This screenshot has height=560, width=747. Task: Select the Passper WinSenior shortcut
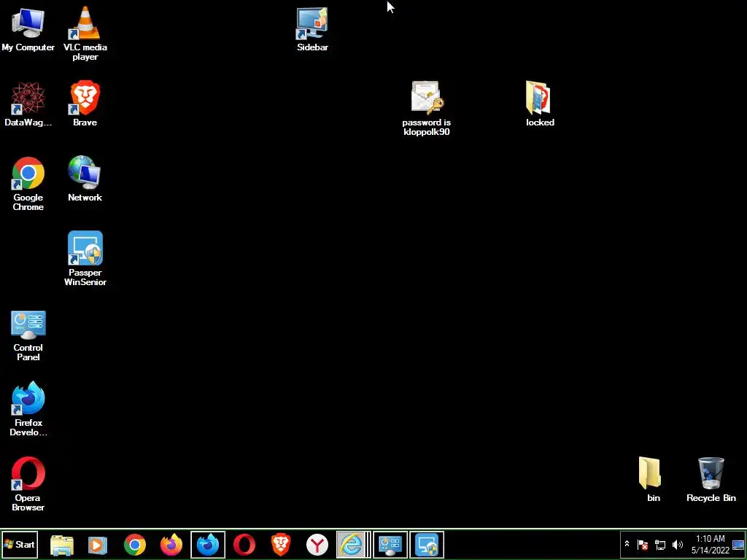click(x=85, y=259)
